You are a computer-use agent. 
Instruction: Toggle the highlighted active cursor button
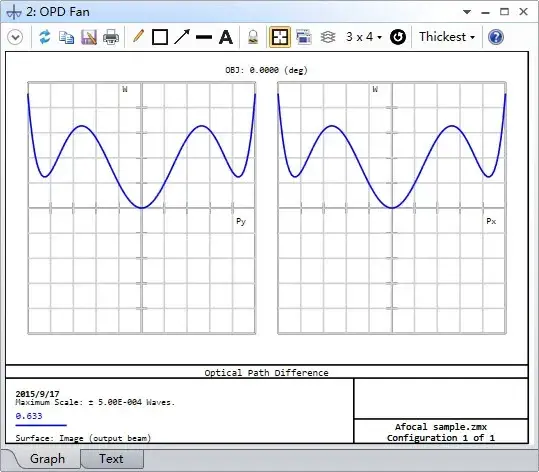pyautogui.click(x=280, y=37)
